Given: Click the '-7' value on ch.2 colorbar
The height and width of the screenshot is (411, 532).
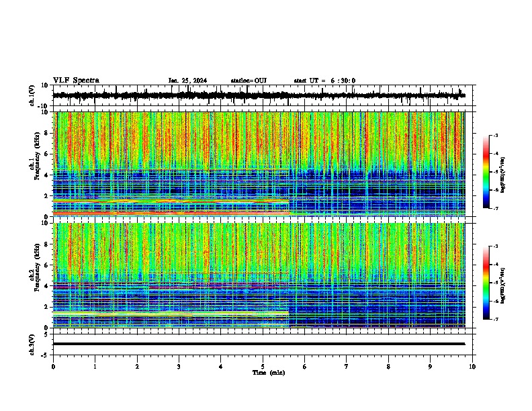Looking at the screenshot, I should pyautogui.click(x=496, y=320).
